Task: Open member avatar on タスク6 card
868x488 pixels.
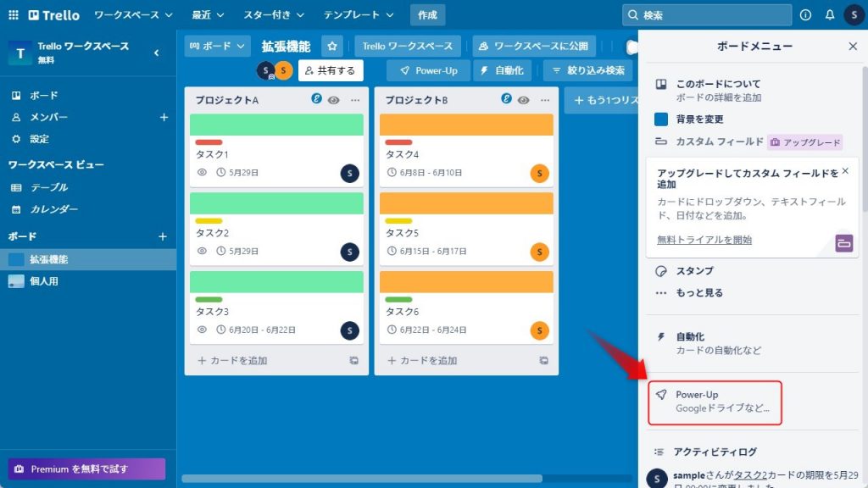Action: tap(540, 330)
